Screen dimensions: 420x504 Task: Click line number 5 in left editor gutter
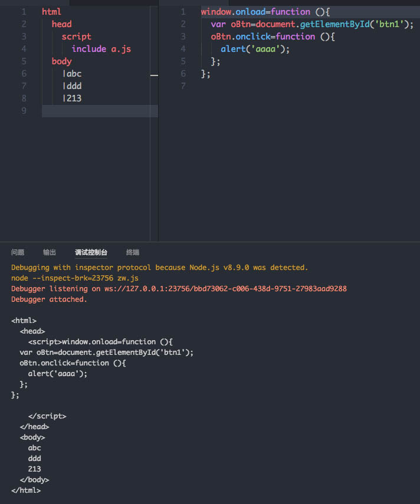pos(24,61)
